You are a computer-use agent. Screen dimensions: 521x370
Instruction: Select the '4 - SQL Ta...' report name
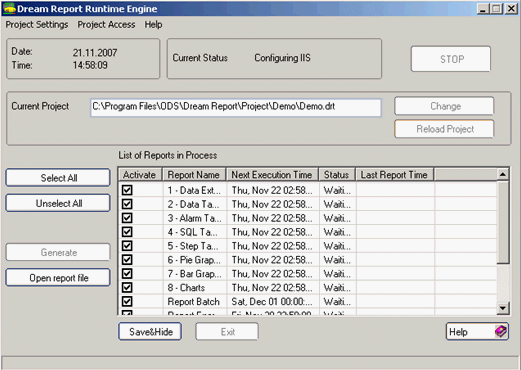pos(192,232)
